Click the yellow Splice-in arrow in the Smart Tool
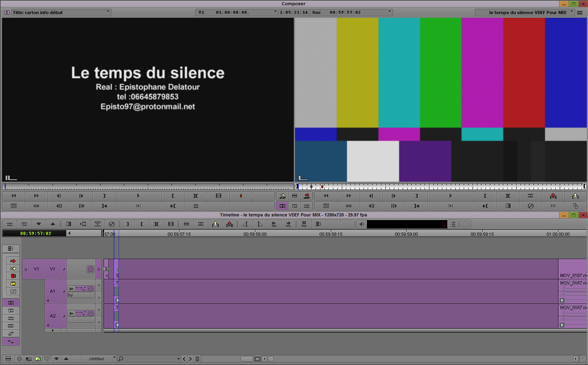The height and width of the screenshot is (365, 588). tap(13, 269)
